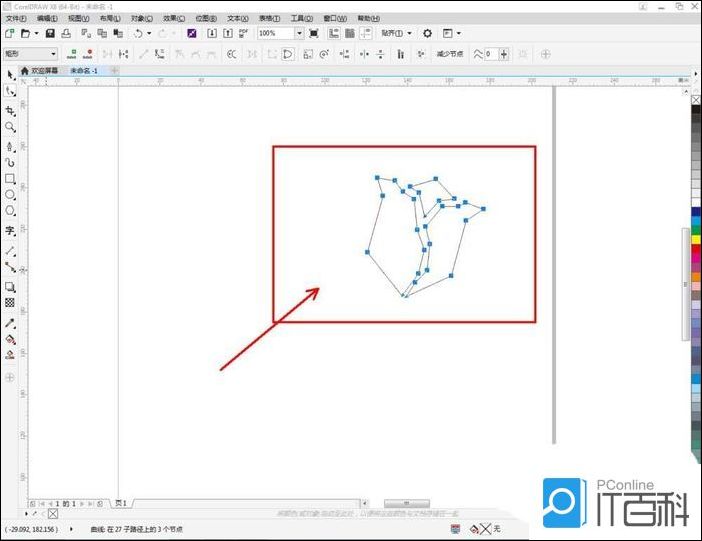The image size is (702, 541).
Task: Expand the Undo history dropdown arrow
Action: click(149, 33)
